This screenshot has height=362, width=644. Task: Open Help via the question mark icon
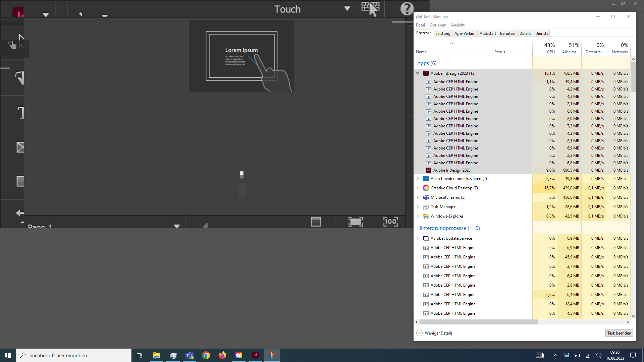click(407, 8)
